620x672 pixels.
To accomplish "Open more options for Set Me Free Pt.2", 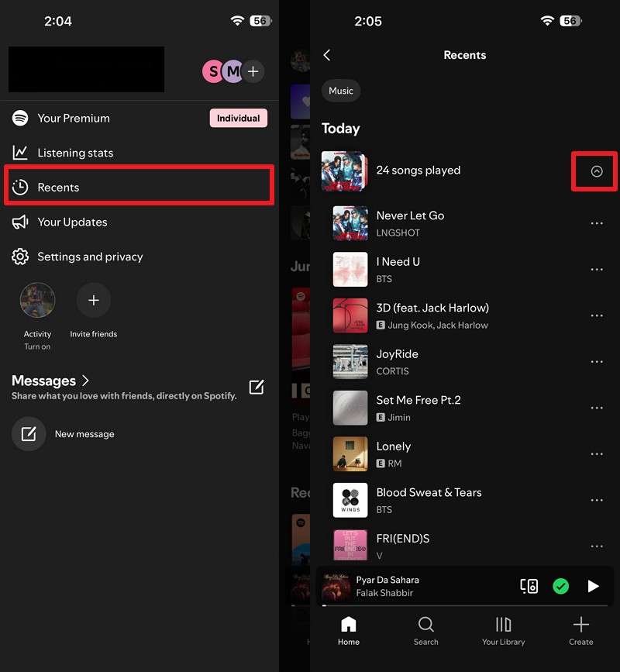I will [x=597, y=408].
